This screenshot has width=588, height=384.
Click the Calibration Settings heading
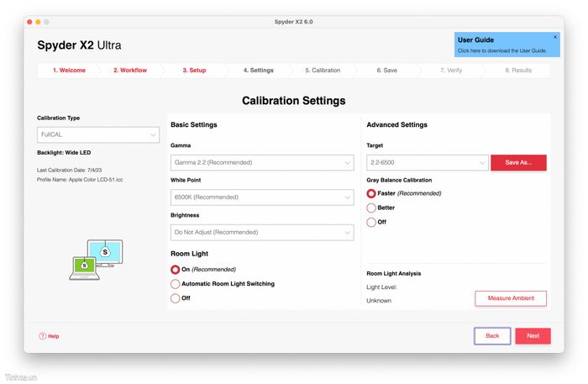[294, 101]
